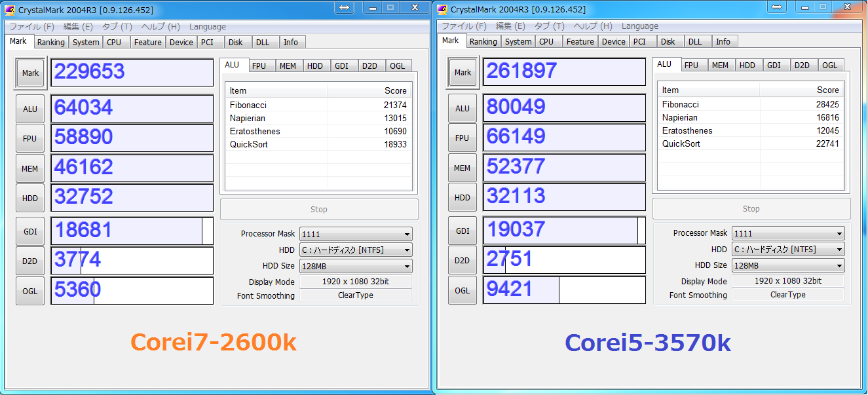Click Display Mode value in left window
Viewport: 868px width, 395px height.
pyautogui.click(x=356, y=282)
